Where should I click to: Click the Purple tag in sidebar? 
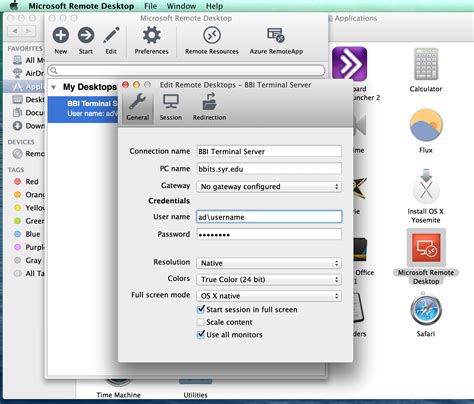(x=29, y=247)
